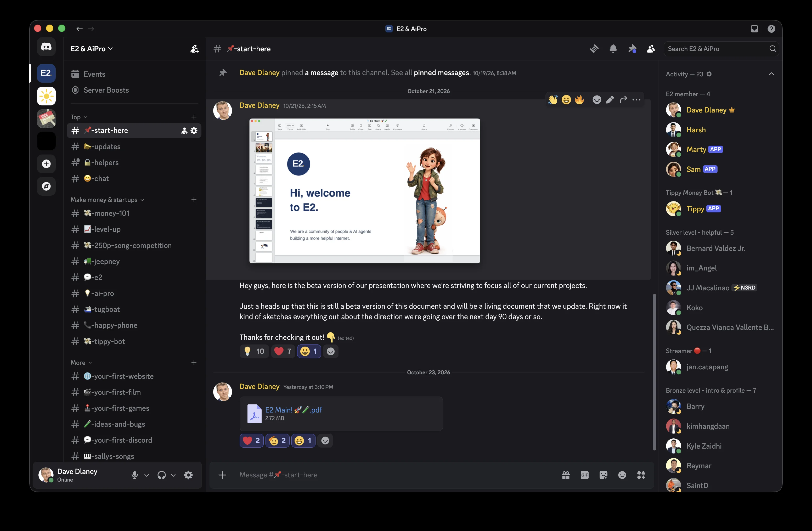This screenshot has width=812, height=531.
Task: Show pinned messages pin icon
Action: pos(632,49)
